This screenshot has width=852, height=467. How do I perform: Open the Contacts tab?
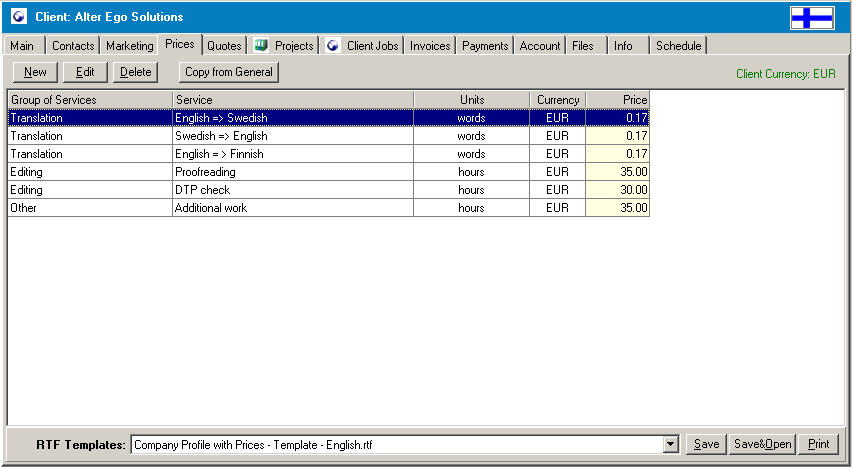point(73,46)
